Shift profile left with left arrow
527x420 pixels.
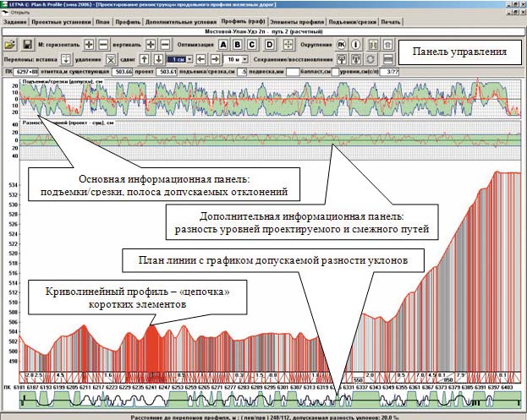click(x=200, y=60)
